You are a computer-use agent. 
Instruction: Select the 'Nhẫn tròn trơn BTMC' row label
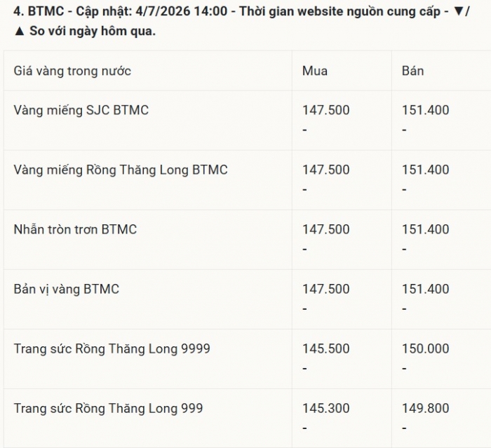coord(75,229)
